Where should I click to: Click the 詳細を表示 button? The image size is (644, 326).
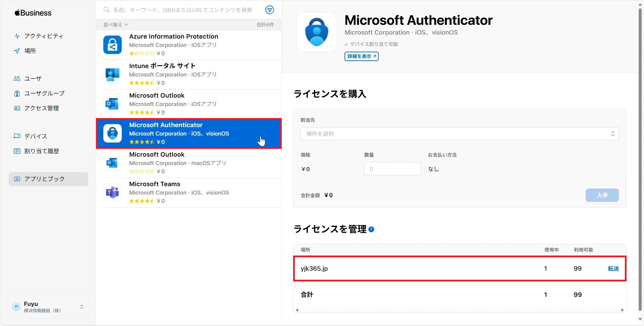click(x=361, y=56)
